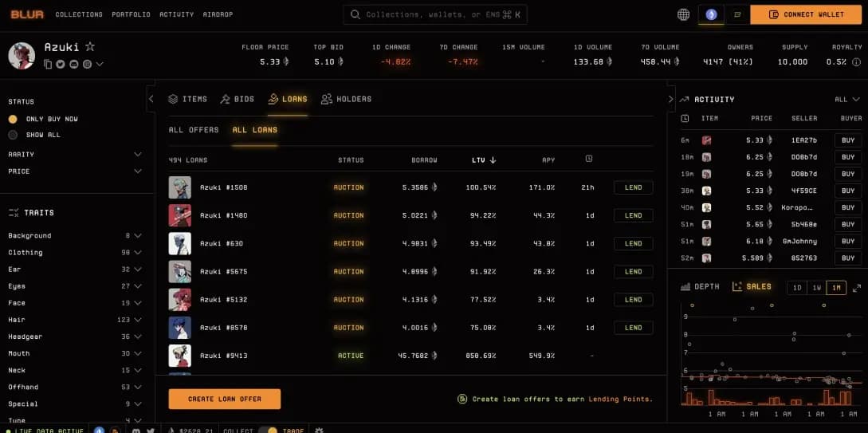Open the Airdrop page
This screenshot has width=868, height=433.
218,14
